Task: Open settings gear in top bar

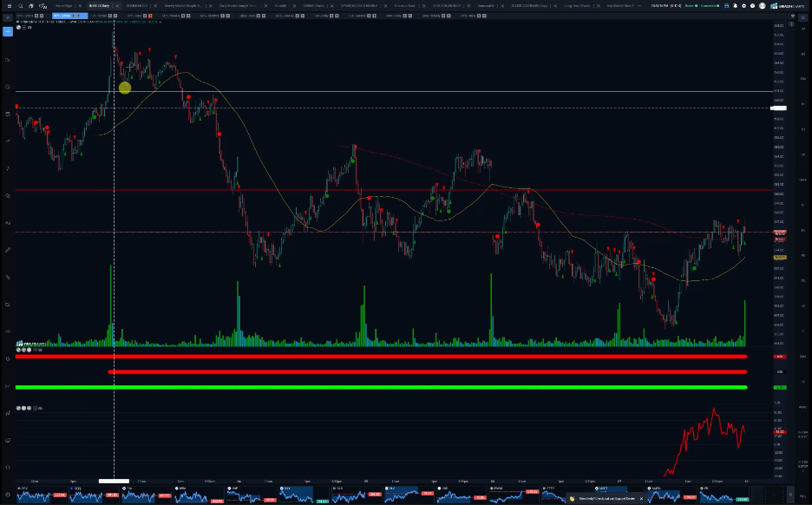Action: click(743, 6)
